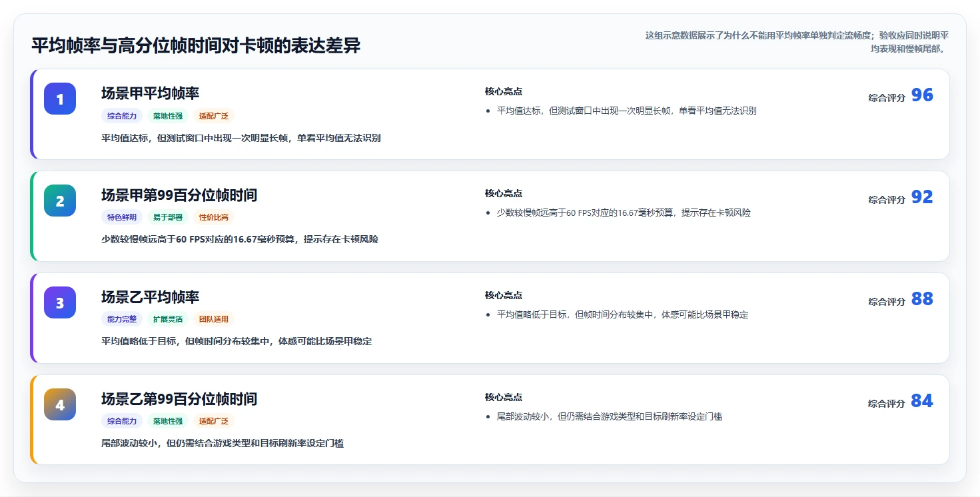Click the 核心亮点 heading in card 1
The height and width of the screenshot is (497, 980).
point(504,92)
